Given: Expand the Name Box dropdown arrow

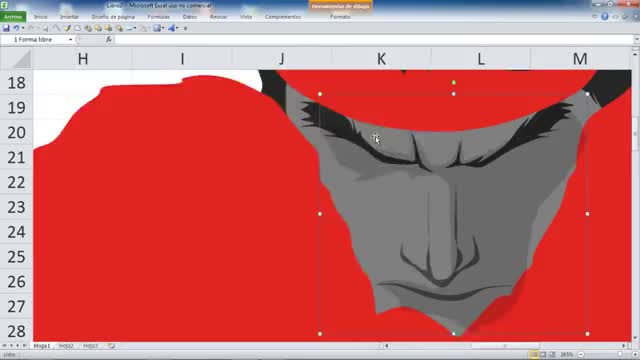Looking at the screenshot, I should click(x=70, y=40).
